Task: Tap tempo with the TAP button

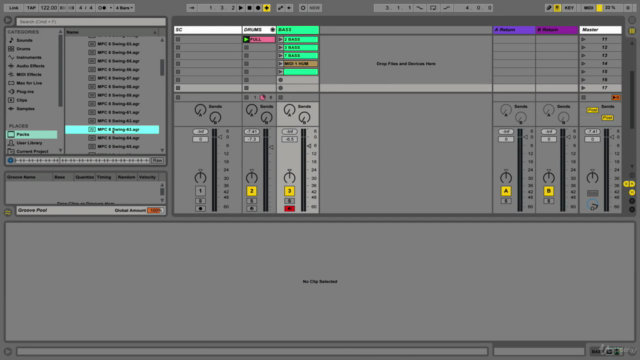Action: click(x=31, y=8)
